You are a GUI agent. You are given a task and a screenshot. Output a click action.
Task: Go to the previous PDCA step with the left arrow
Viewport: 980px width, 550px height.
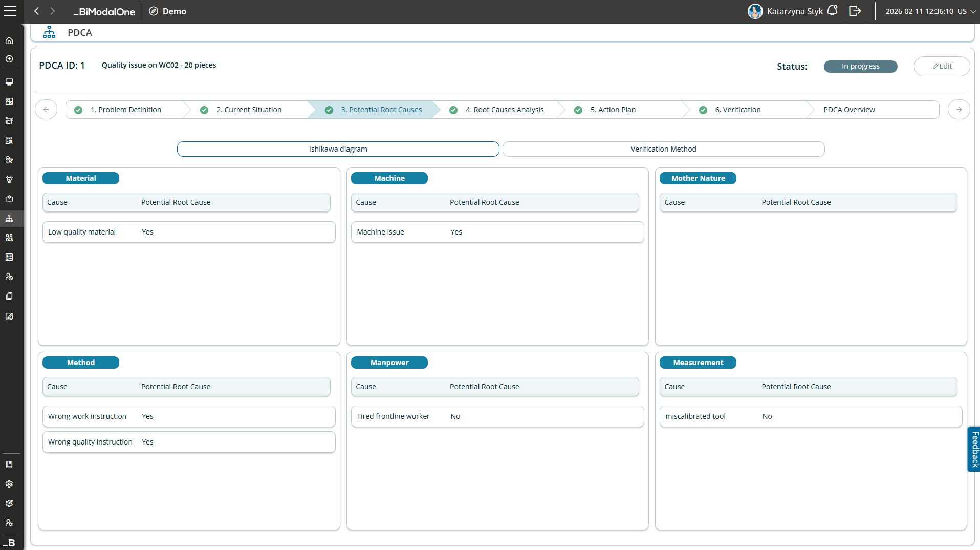pyautogui.click(x=46, y=110)
